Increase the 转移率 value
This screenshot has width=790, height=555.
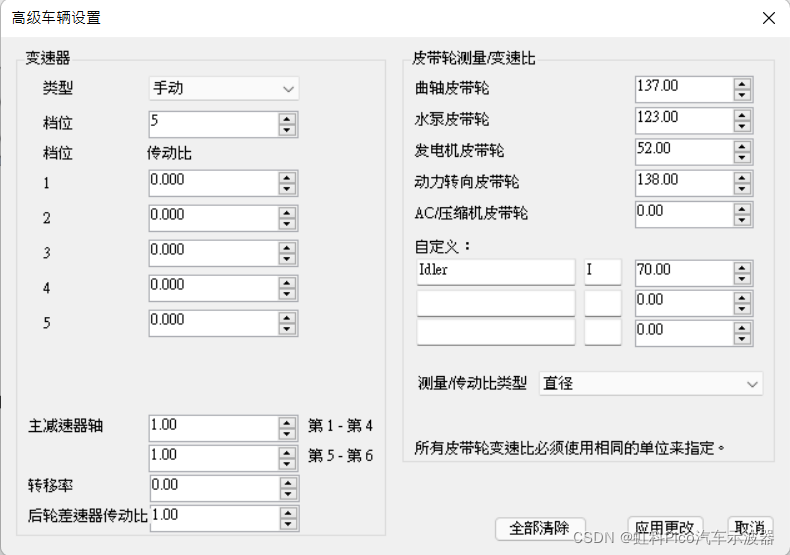coord(288,483)
